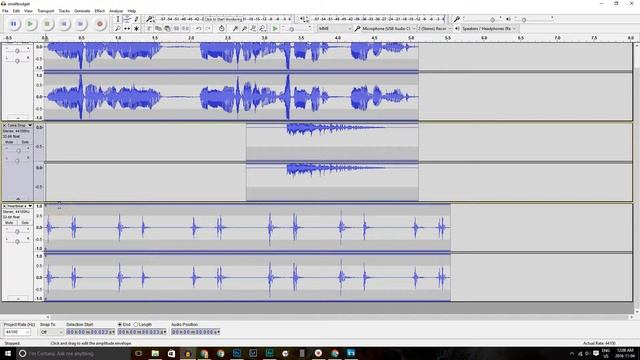Click the Trim audio icon
The height and width of the screenshot is (360, 640).
click(176, 29)
